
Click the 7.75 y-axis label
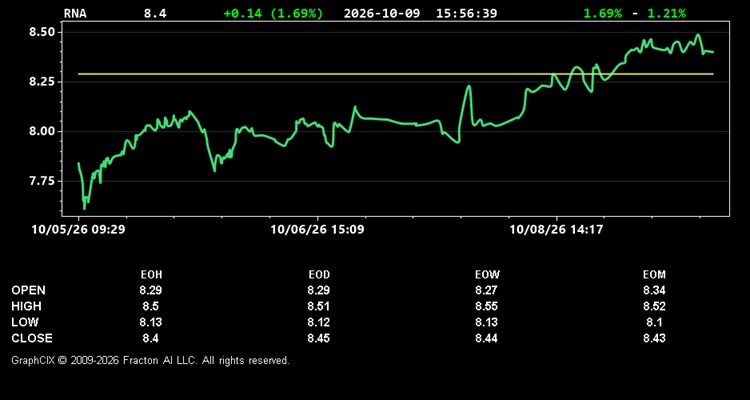tap(42, 181)
